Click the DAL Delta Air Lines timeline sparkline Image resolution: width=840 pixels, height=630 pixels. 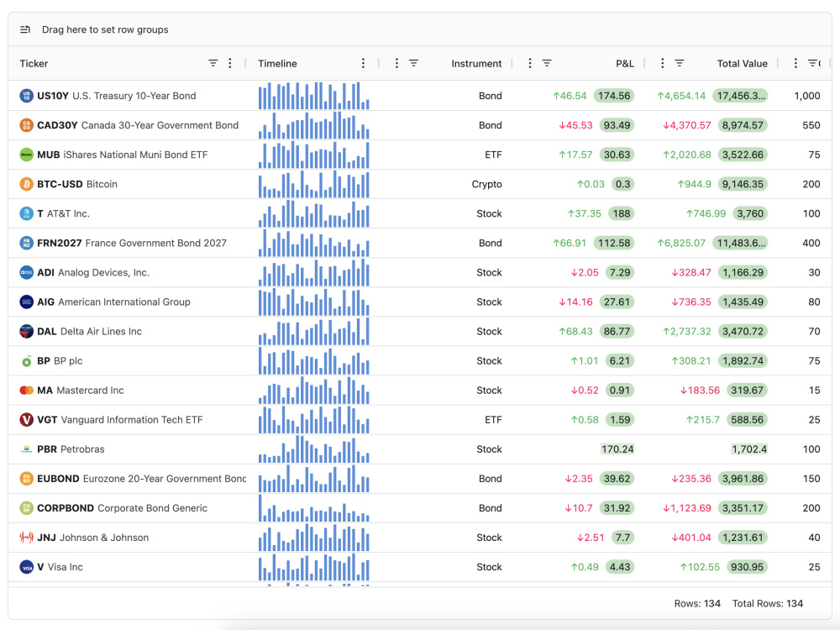pos(314,332)
